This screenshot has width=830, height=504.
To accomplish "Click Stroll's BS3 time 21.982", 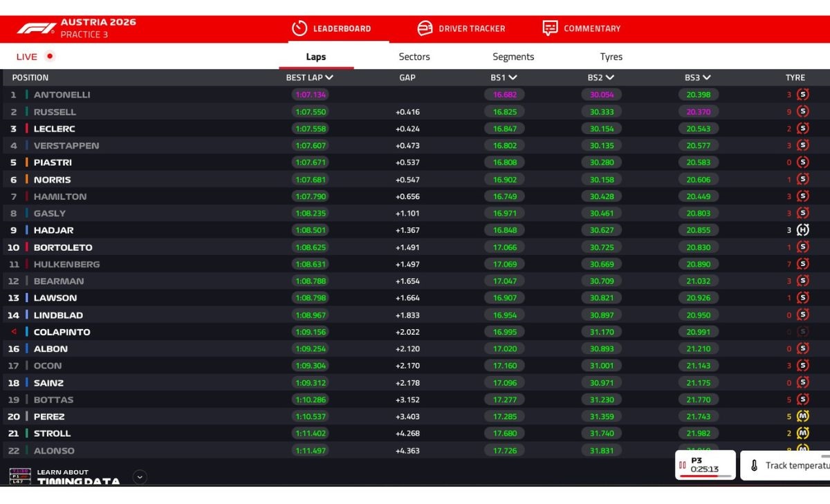I will pos(699,433).
